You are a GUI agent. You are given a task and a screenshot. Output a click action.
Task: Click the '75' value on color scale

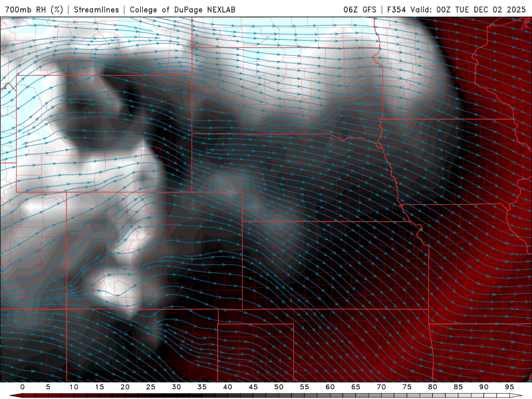[407, 387]
